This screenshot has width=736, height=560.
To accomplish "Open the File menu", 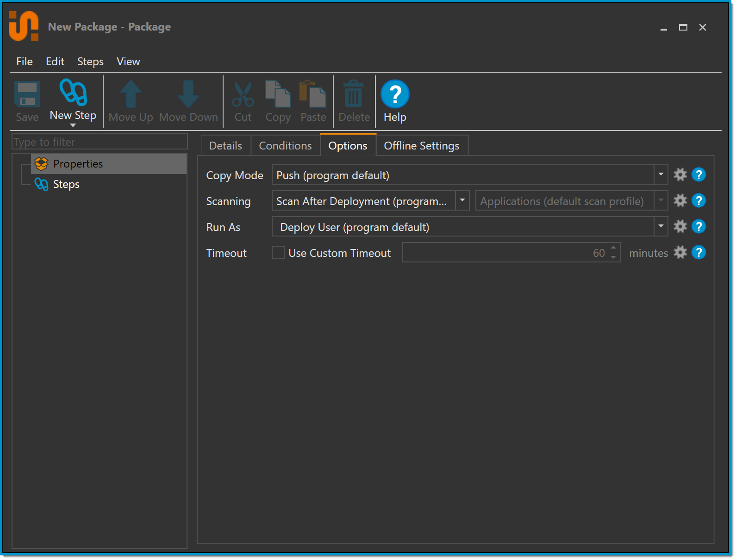I will 25,62.
